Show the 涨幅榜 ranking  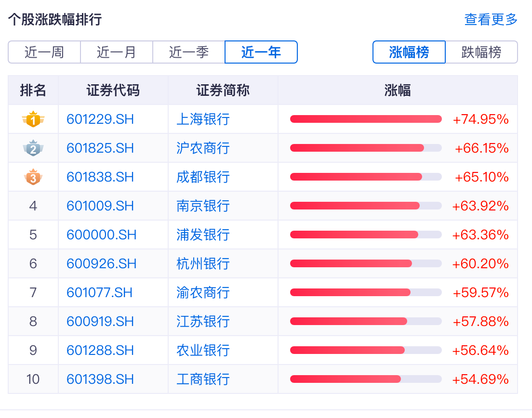tap(409, 52)
